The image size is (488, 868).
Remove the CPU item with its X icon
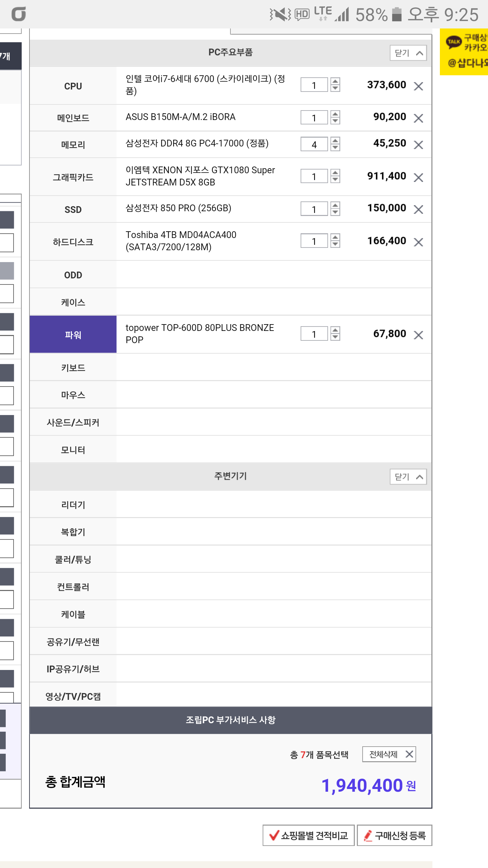click(x=419, y=86)
